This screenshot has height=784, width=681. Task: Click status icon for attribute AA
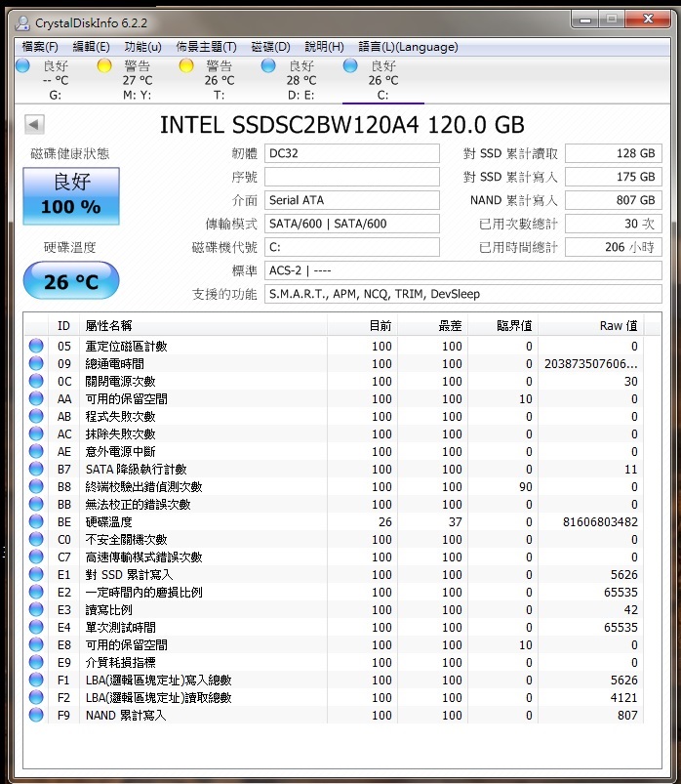tap(36, 398)
